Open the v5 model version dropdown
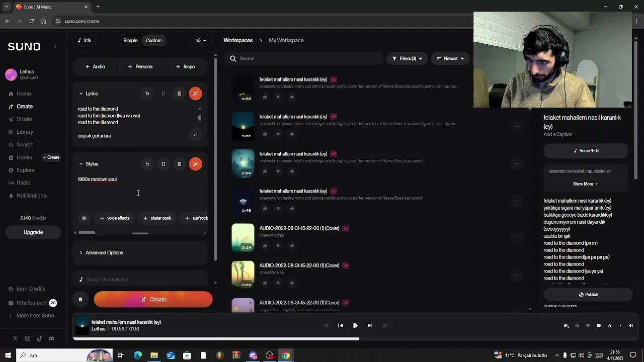The image size is (644, 362). (201, 40)
